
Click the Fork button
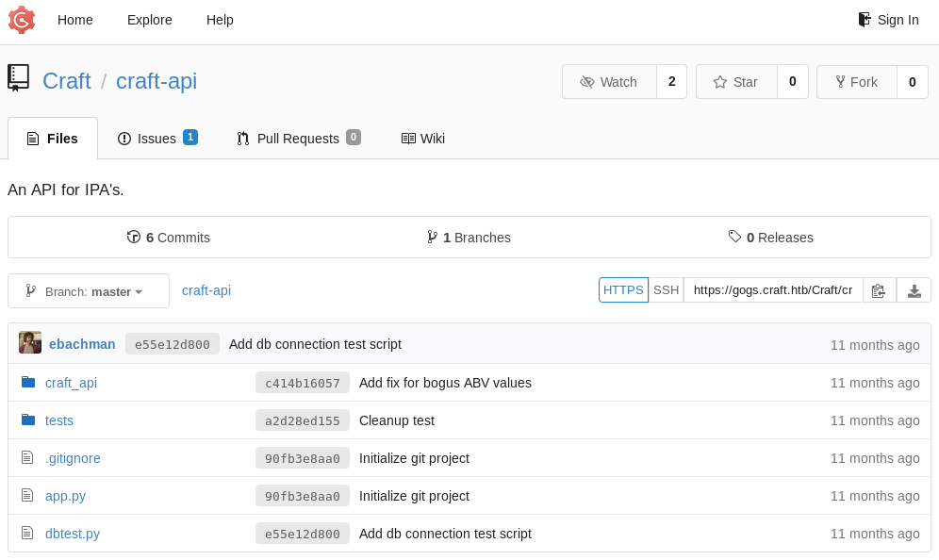[857, 82]
